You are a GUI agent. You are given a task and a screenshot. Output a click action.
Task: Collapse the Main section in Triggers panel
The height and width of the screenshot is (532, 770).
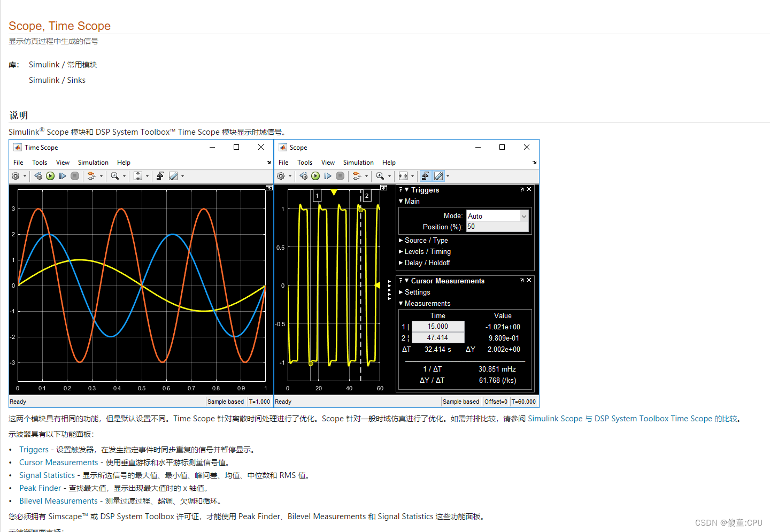coord(401,201)
